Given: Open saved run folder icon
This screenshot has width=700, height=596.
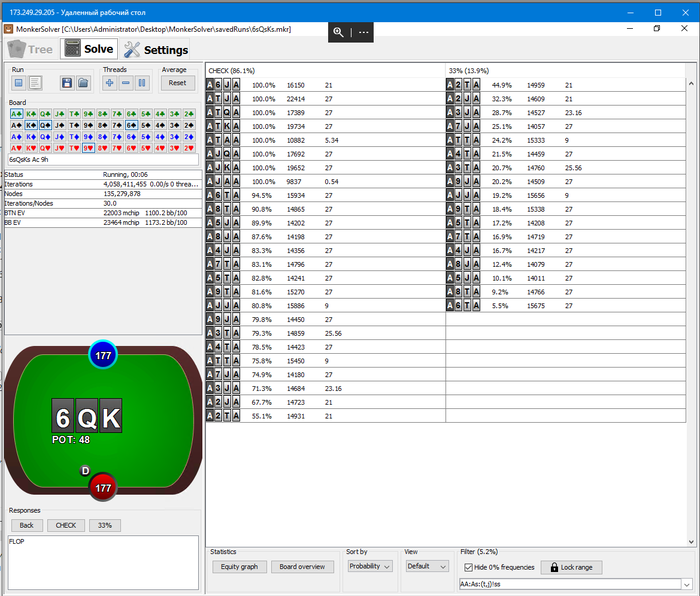Looking at the screenshot, I should point(83,83).
